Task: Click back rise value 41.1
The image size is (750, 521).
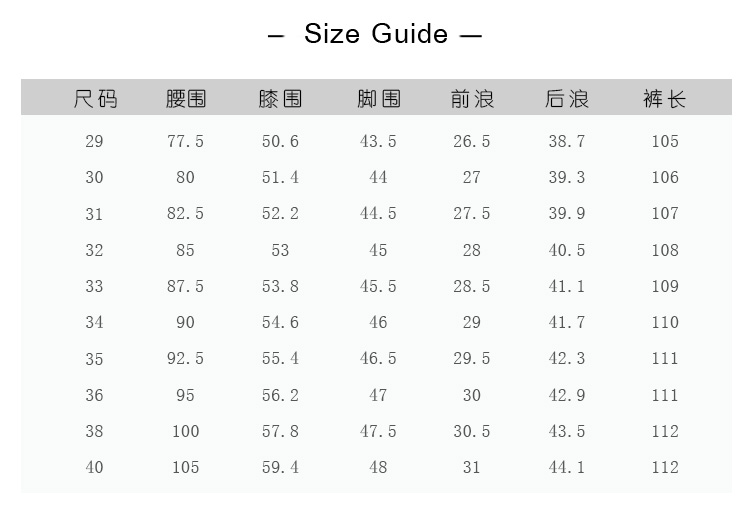Action: (566, 286)
